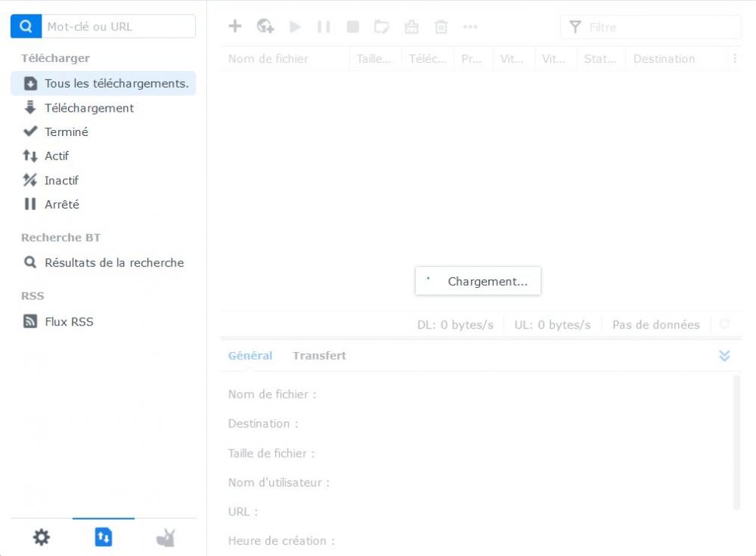The height and width of the screenshot is (556, 756).
Task: Delete the task with the trash icon
Action: [x=442, y=26]
